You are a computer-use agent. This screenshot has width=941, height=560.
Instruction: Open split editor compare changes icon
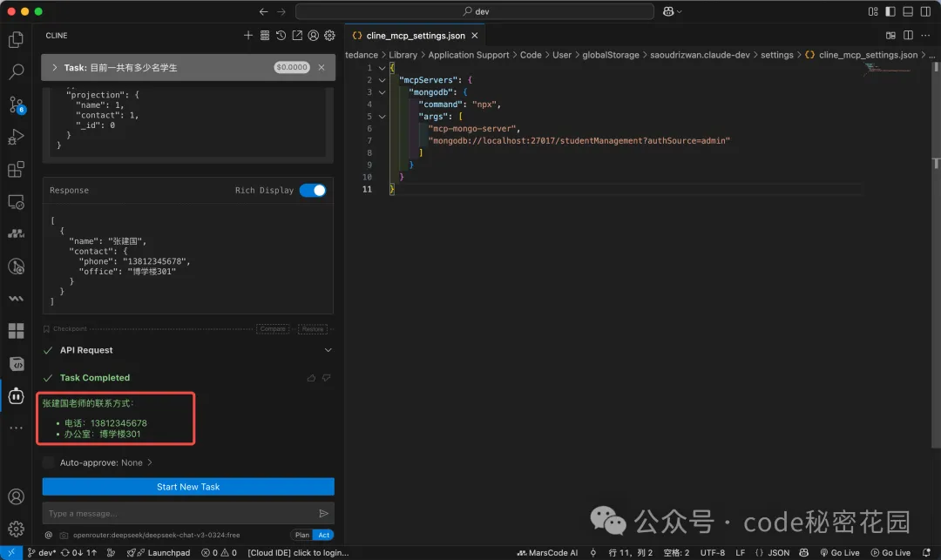tap(890, 36)
